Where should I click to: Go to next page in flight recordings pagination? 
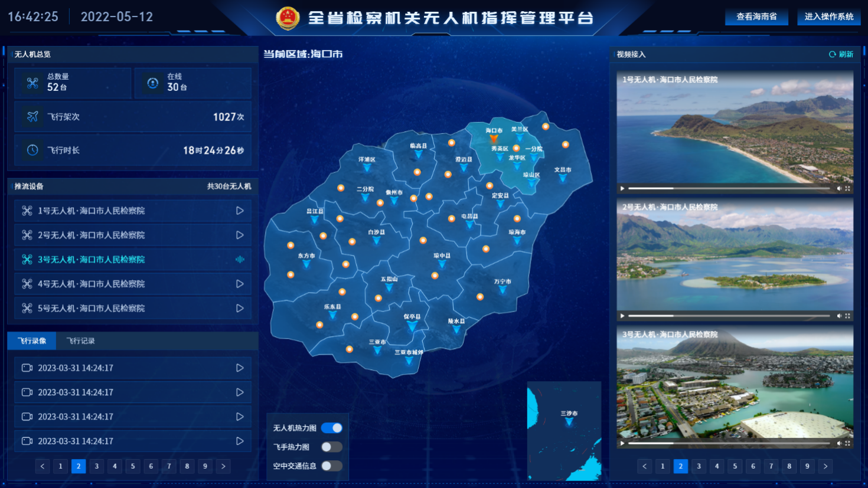(x=223, y=466)
